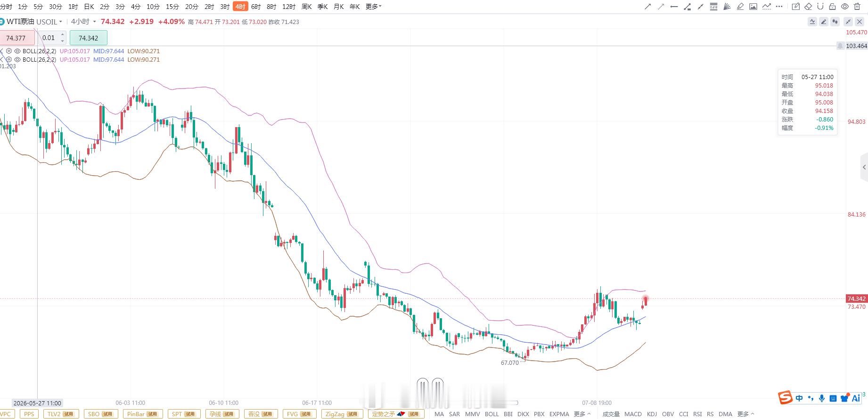Select the price range measuring tool
Viewport: 868px width, 419px height.
click(687, 7)
